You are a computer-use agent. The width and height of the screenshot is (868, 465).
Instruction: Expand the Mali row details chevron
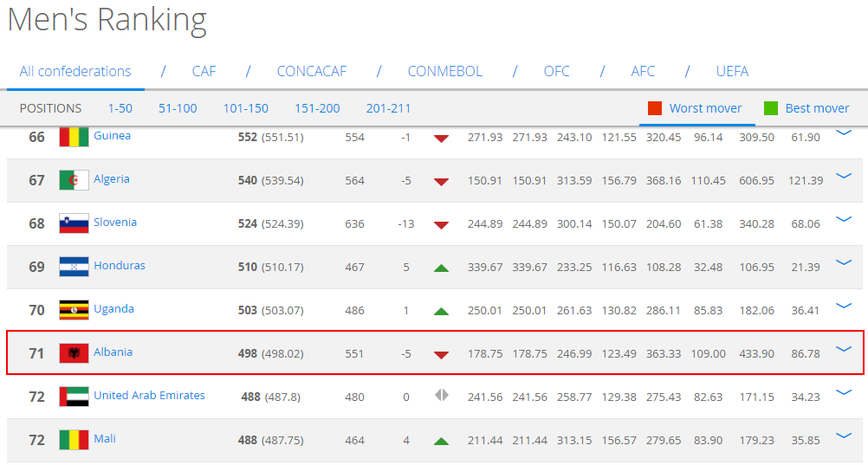click(843, 436)
